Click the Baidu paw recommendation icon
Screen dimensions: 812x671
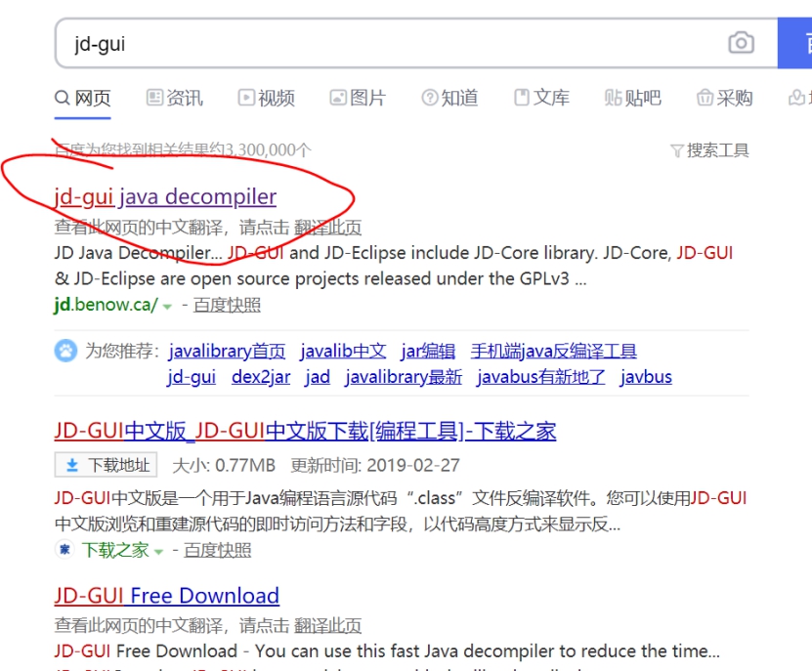pos(65,351)
